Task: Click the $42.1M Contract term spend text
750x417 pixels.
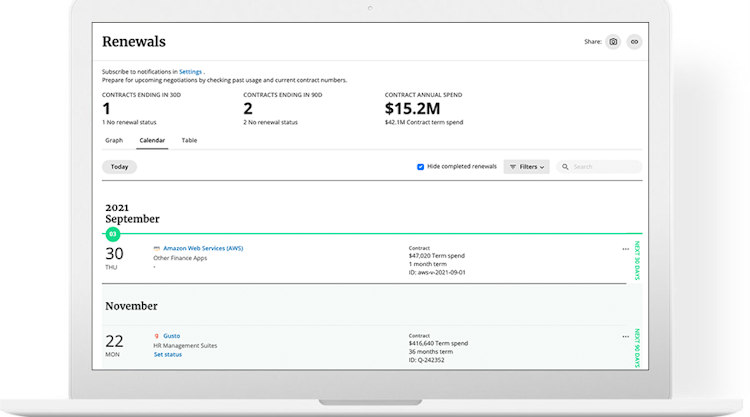Action: coord(424,122)
